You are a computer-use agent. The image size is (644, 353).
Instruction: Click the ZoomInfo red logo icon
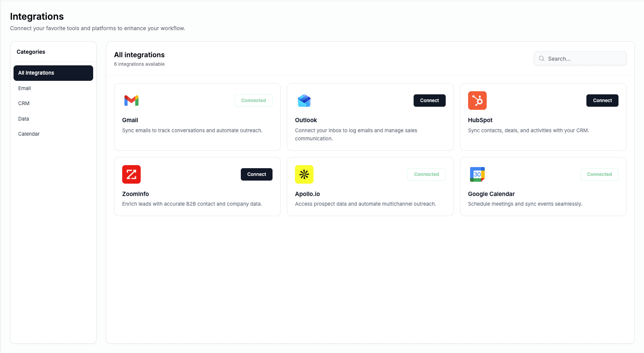[131, 174]
